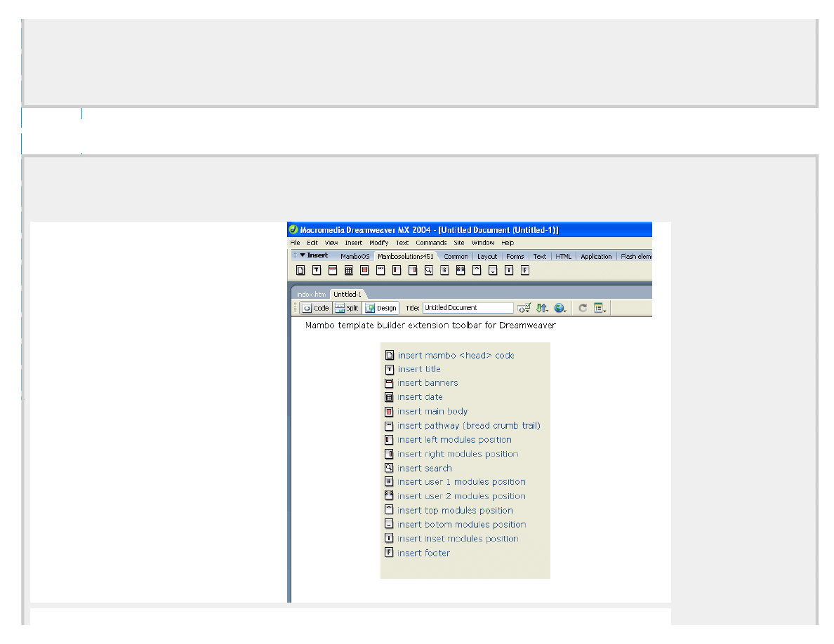Viewport: 834px width, 644px height.
Task: Open the Preview in browser globe dropdown
Action: coord(560,308)
